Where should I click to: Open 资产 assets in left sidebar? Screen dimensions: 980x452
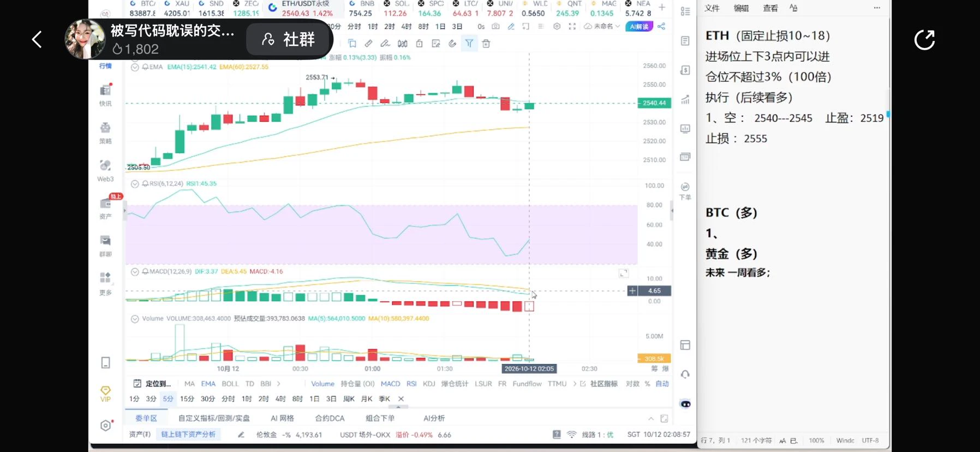105,208
